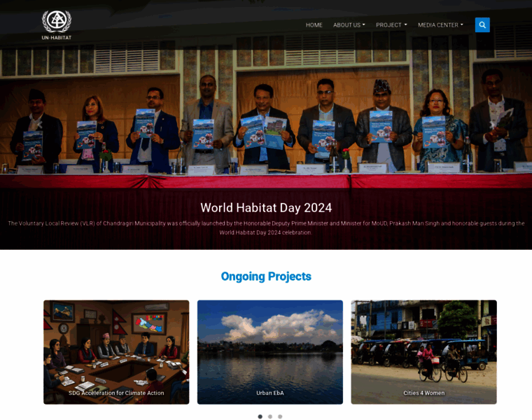Click the Ongoing Projects heading

[x=266, y=276]
